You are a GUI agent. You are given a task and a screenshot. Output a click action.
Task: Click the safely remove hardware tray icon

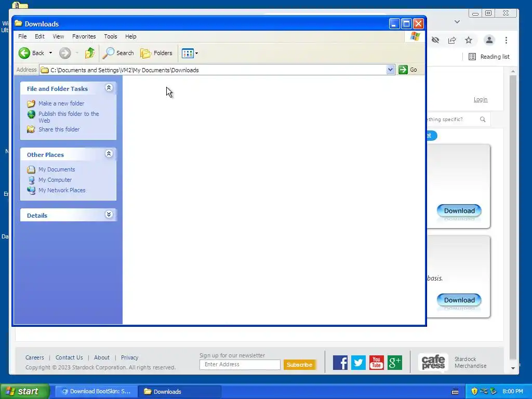[x=494, y=392]
